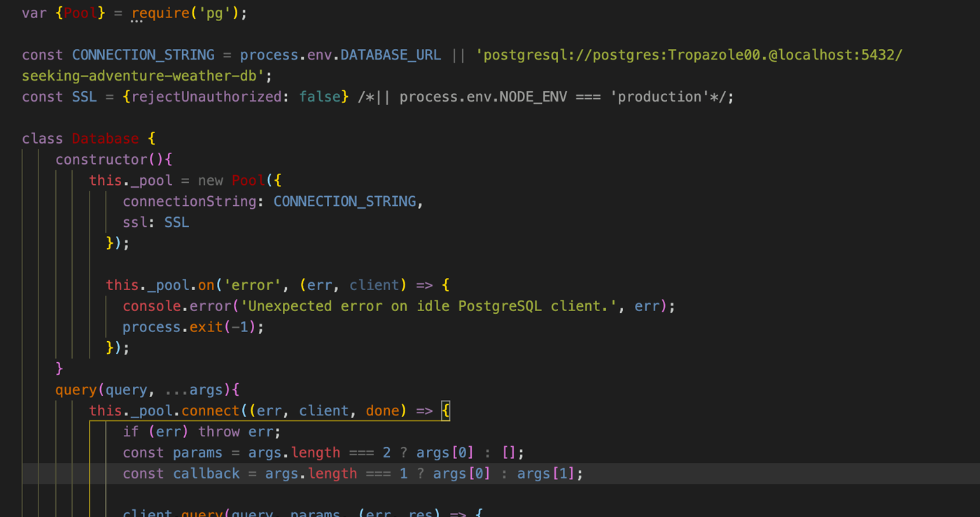The width and height of the screenshot is (980, 517).
Task: Click 'if (err) throw err;' line
Action: tap(202, 432)
